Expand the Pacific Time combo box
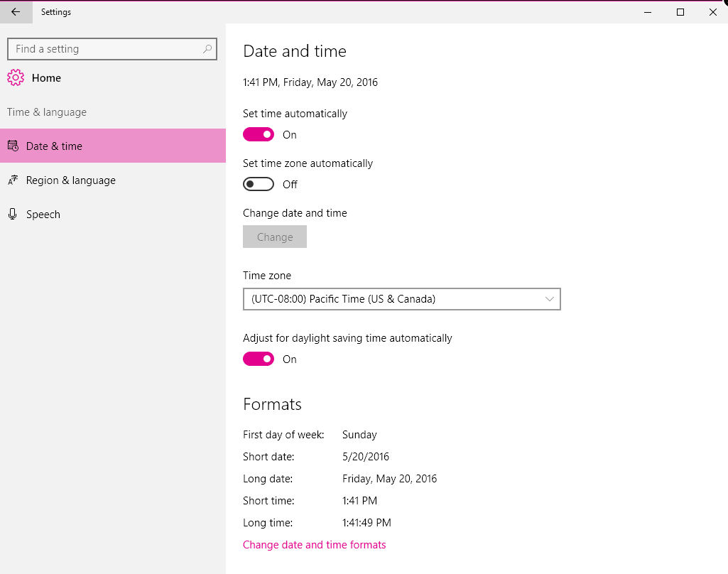Screen dimensions: 728x574 click(402, 299)
